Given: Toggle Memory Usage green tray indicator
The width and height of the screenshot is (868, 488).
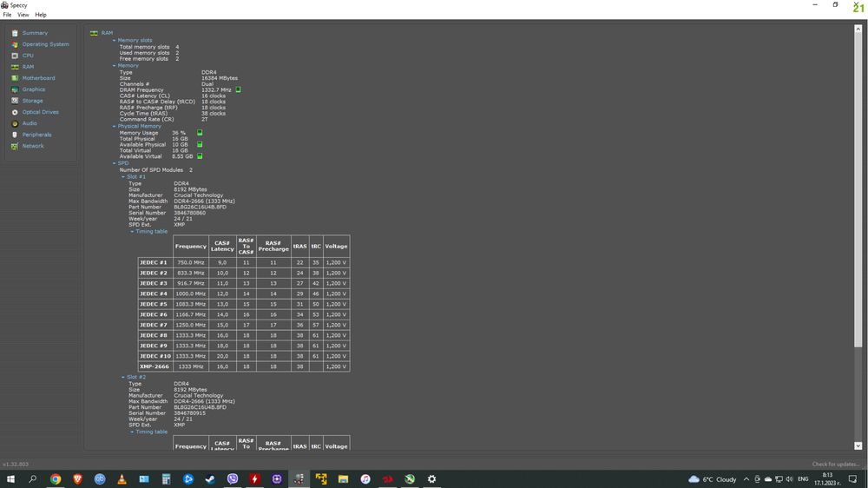Looking at the screenshot, I should [x=200, y=133].
